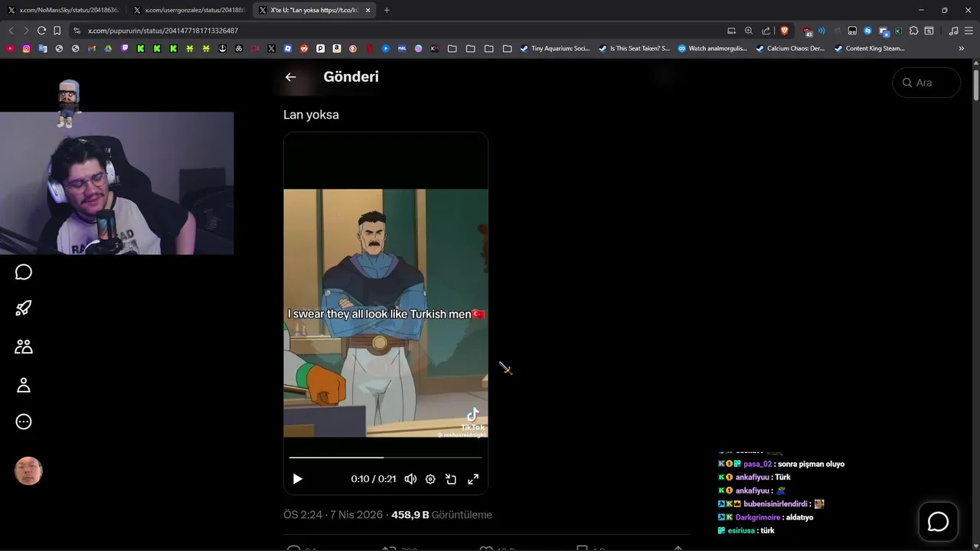Open site settings icon in address bar

[x=77, y=31]
